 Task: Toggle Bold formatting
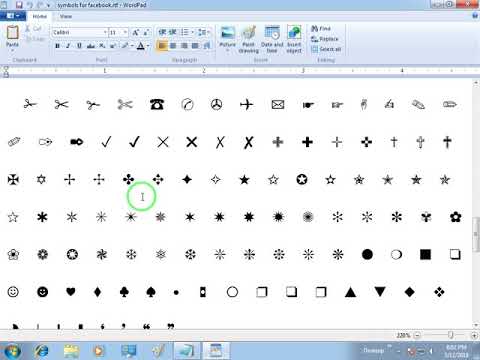coord(58,46)
